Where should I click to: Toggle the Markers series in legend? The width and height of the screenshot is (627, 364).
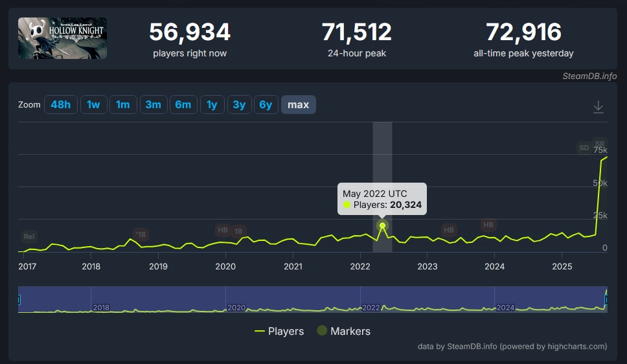point(344,331)
